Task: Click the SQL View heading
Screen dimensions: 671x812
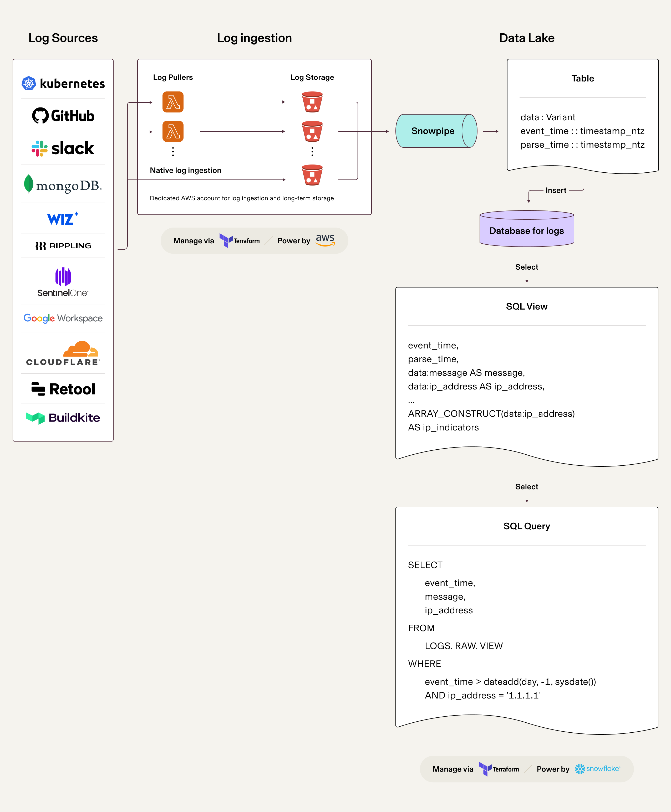Action: pos(526,306)
